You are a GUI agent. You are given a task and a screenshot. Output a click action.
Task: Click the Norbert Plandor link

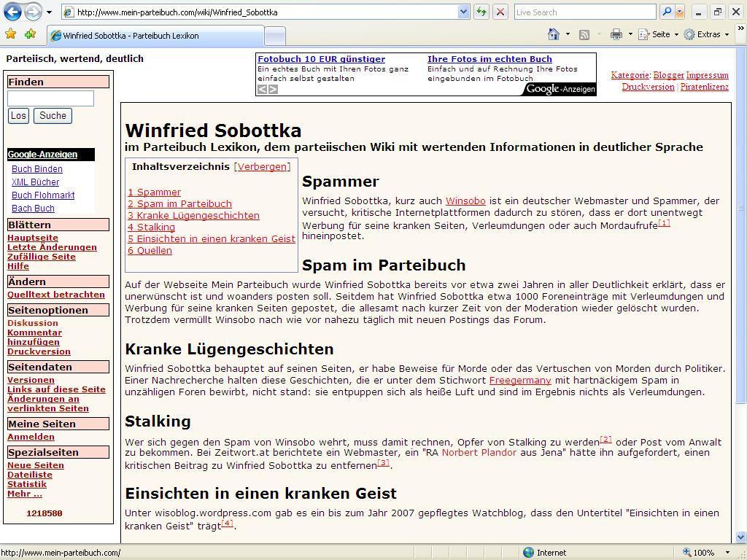pyautogui.click(x=479, y=452)
